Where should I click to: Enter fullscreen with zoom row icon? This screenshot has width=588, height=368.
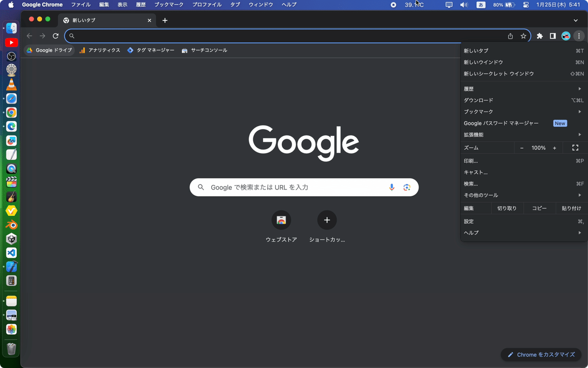click(575, 148)
